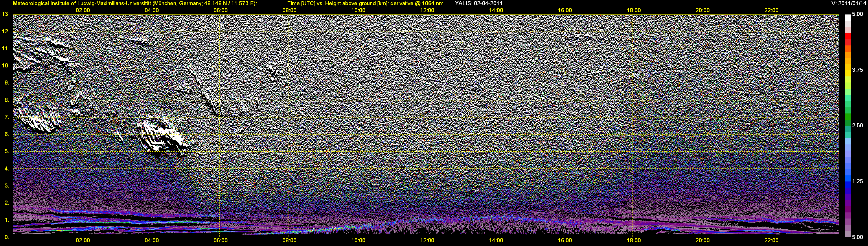
Task: Click 12:00 on the bottom time axis
Action: (427, 240)
